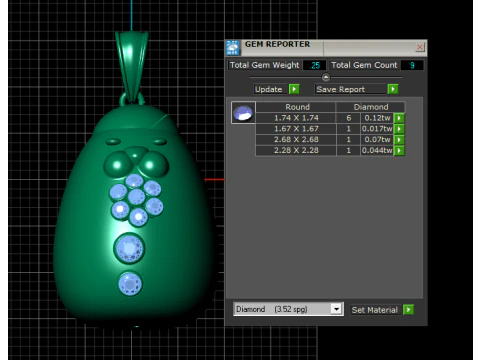
Task: Click the quantity 6 cell
Action: tap(349, 118)
